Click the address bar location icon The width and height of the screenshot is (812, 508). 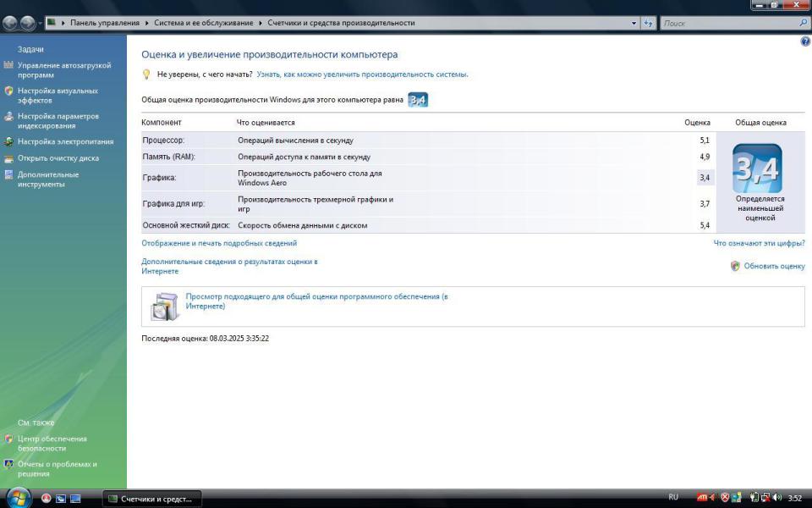coord(52,22)
